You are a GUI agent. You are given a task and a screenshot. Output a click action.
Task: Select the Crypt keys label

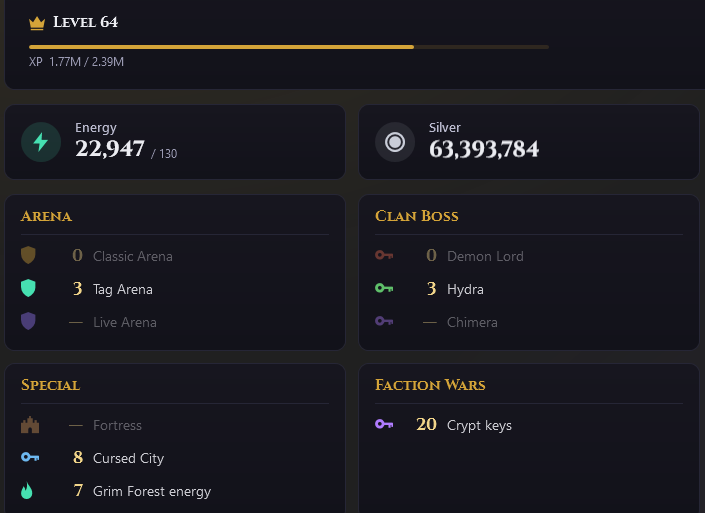pyautogui.click(x=479, y=425)
